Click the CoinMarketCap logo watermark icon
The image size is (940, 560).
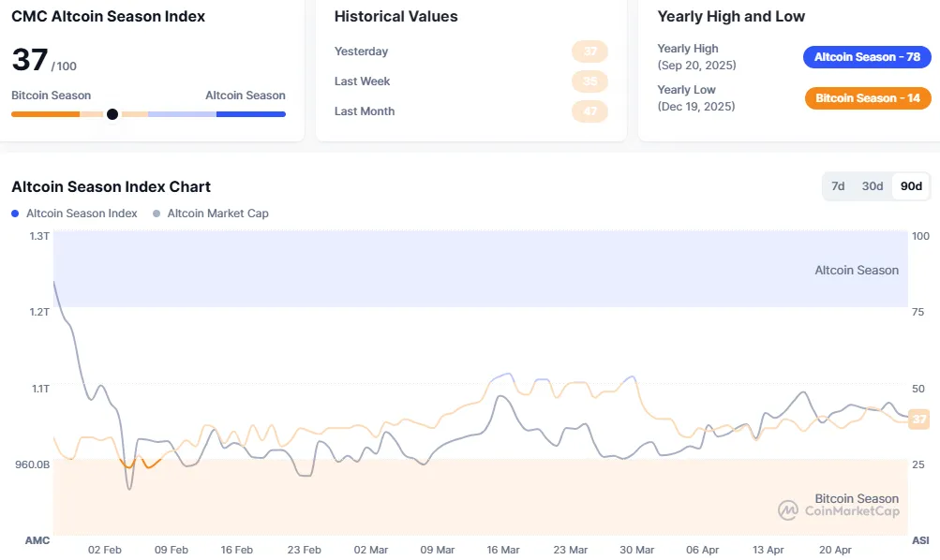[787, 510]
